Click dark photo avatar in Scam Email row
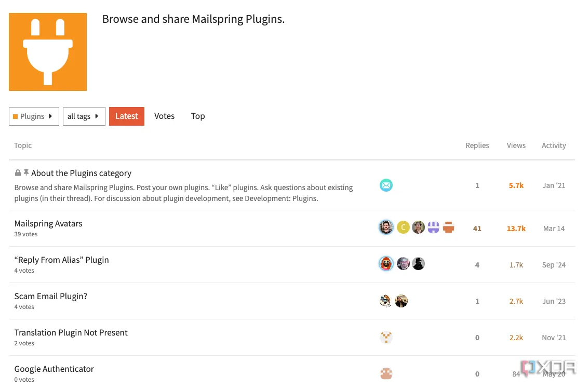Viewport: 588px width, 389px height. 401,301
